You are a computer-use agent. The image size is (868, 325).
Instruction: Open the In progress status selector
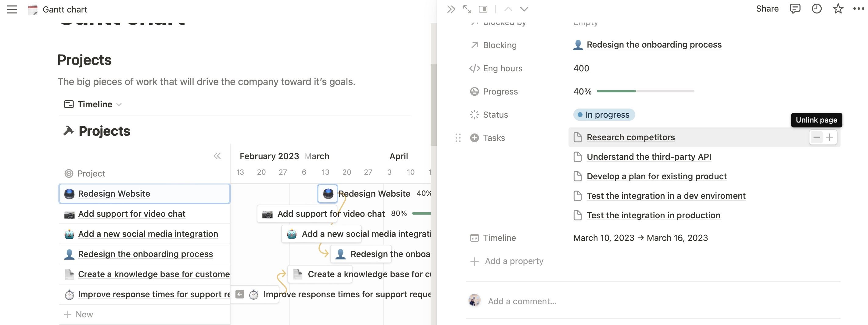[604, 115]
